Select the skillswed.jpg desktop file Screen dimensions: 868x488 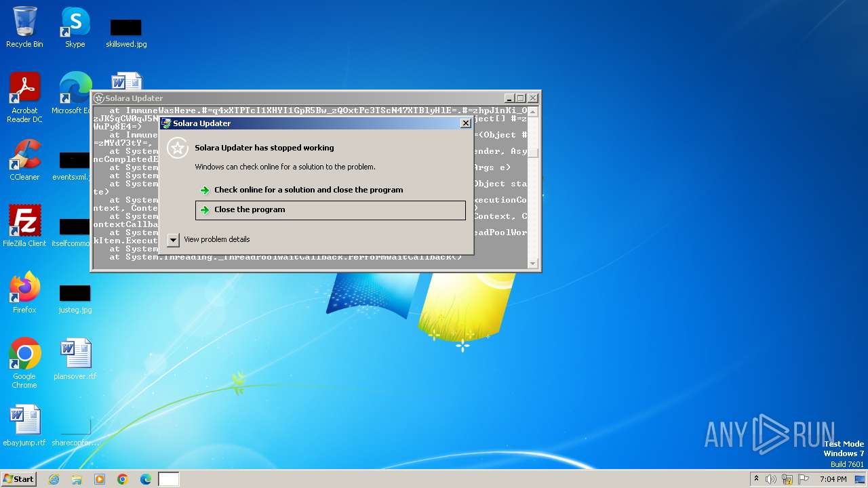126,33
